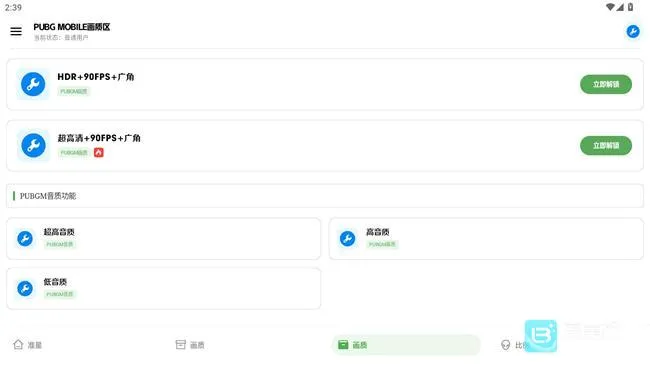Tap the green selected-tab icon in bottom navigation

pos(343,345)
